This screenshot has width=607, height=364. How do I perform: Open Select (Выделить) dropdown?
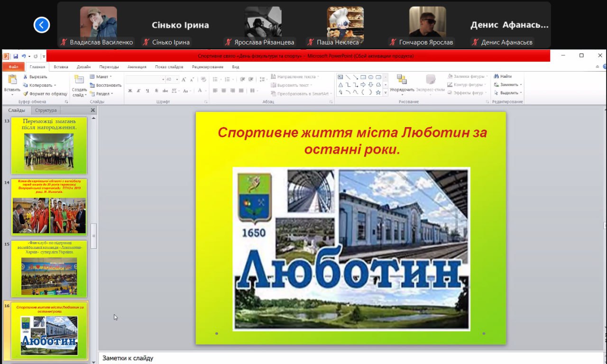[x=508, y=93]
